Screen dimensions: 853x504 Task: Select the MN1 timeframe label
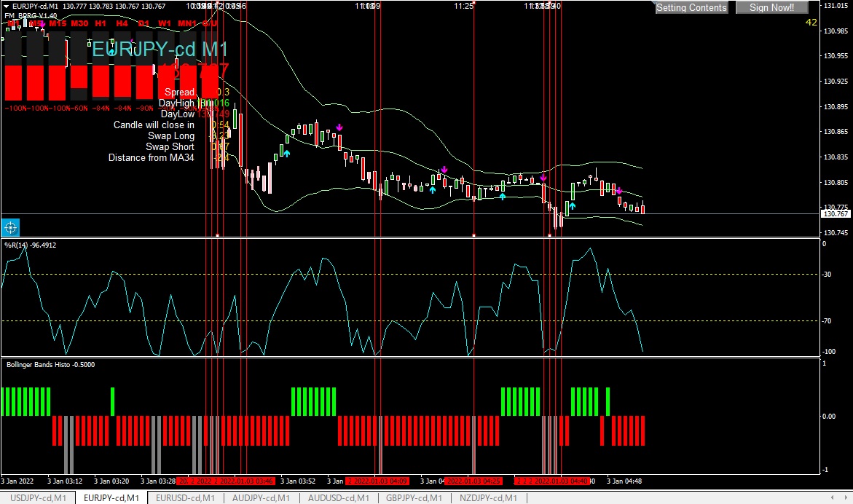[187, 23]
